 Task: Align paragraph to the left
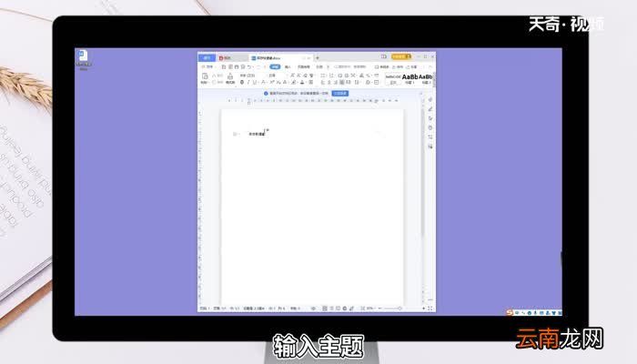point(322,83)
